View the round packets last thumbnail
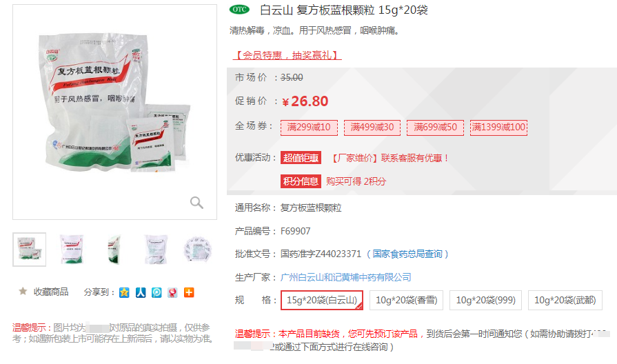Viewport: 617px width, 364px height. point(198,250)
